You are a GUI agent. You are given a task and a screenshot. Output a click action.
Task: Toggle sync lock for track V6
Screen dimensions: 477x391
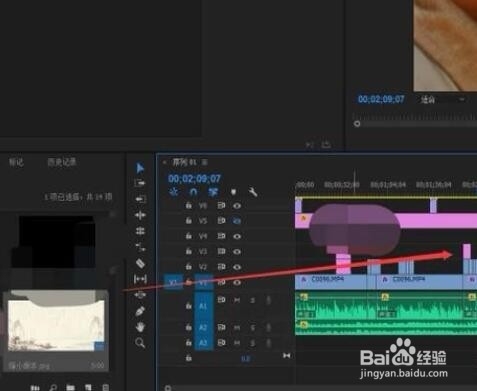click(x=221, y=206)
